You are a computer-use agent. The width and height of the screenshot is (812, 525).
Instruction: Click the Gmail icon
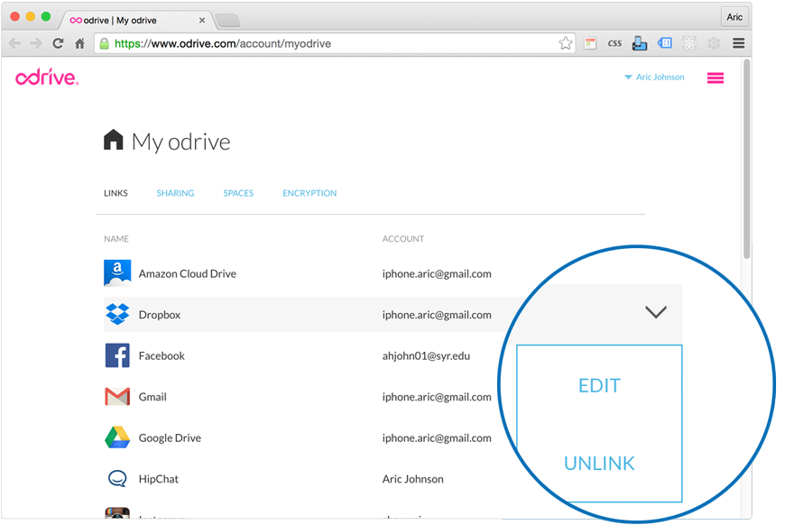(117, 397)
